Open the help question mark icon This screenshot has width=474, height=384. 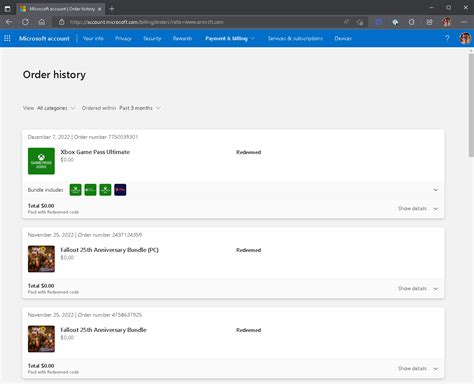447,38
